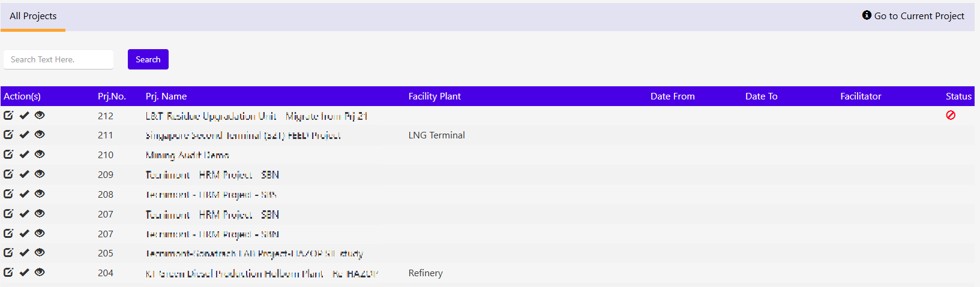Click edit icon for project 208

pyautogui.click(x=8, y=194)
